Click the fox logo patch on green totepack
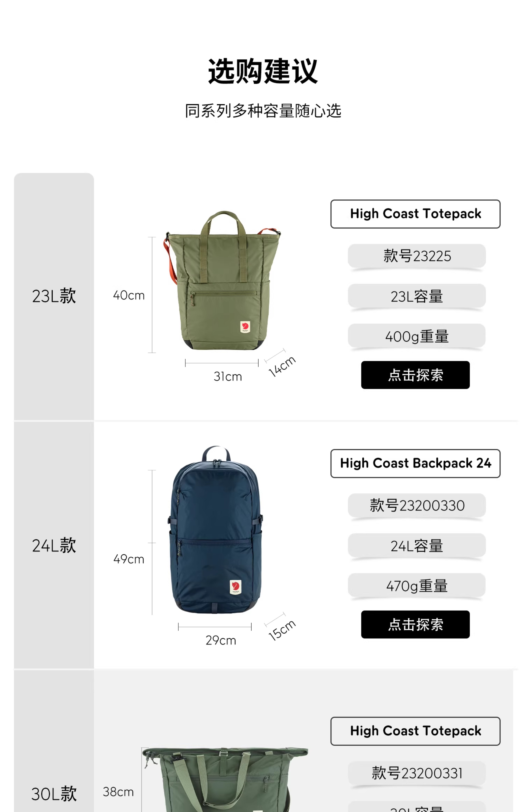Screen dimensions: 524x812 [x=245, y=327]
